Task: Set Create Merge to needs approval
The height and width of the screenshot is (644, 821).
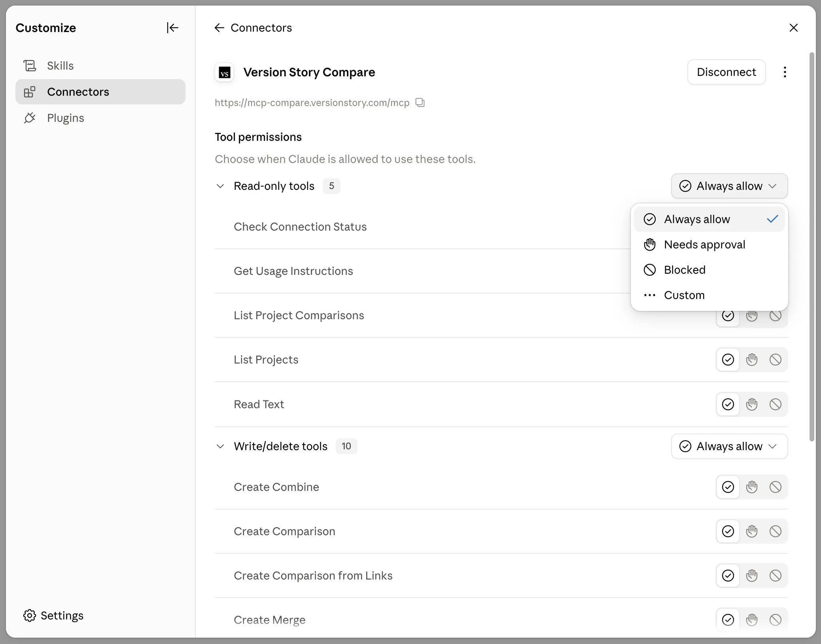Action: click(752, 620)
